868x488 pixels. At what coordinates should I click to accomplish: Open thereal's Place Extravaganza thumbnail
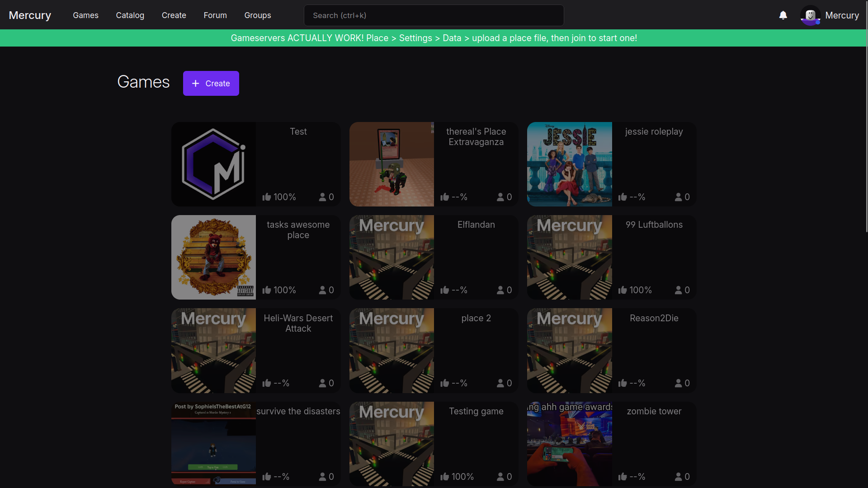[x=392, y=164]
